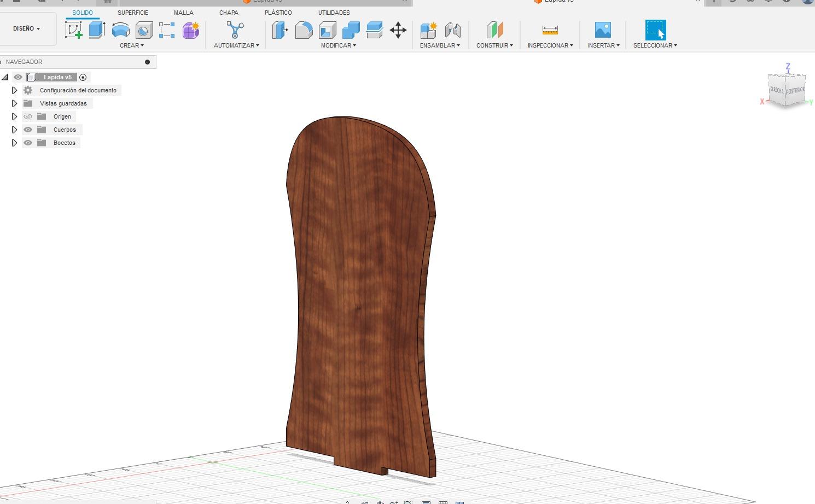Expand the Vistas guardadas node
This screenshot has height=504, width=815.
coord(15,103)
